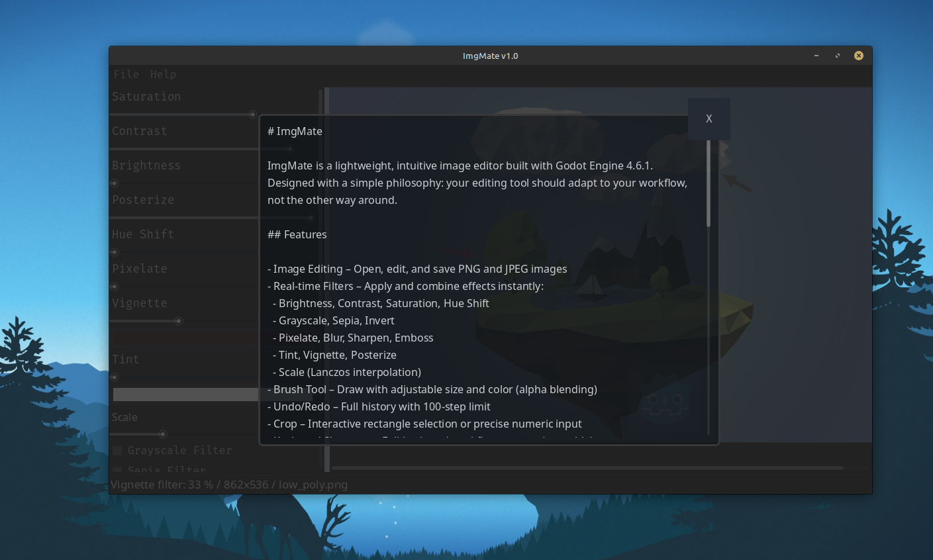Click the '## Features' heading text
This screenshot has width=933, height=560.
point(297,235)
